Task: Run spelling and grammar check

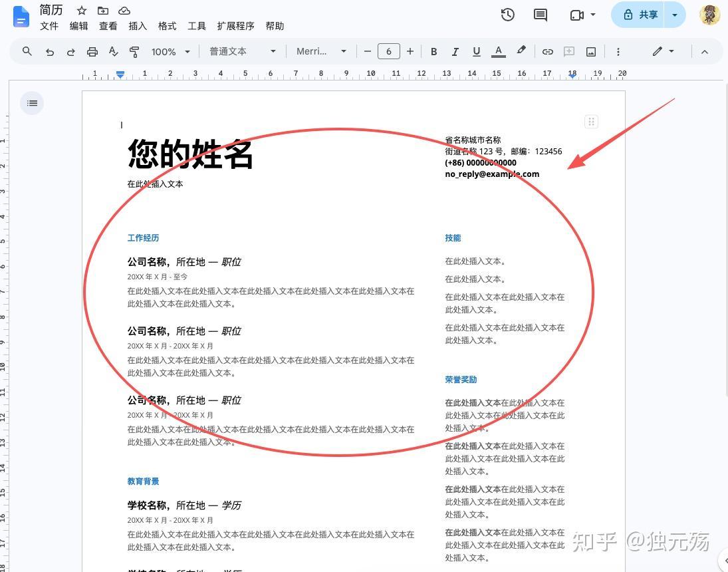Action: (x=113, y=52)
